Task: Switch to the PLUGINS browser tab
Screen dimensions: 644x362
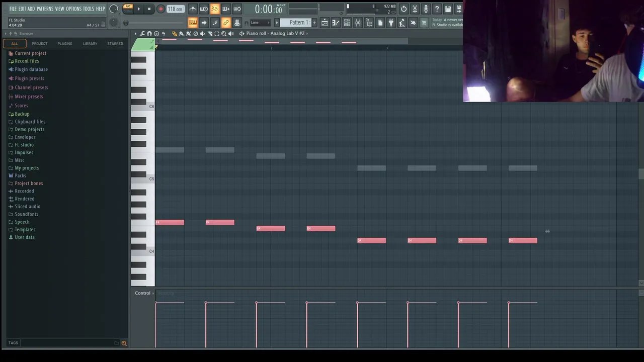Action: pyautogui.click(x=64, y=44)
